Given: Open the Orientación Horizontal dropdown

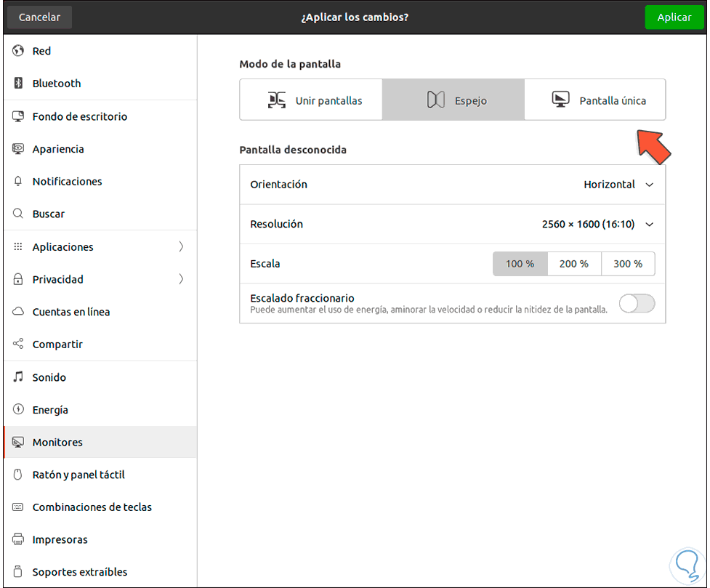Looking at the screenshot, I should pos(618,185).
